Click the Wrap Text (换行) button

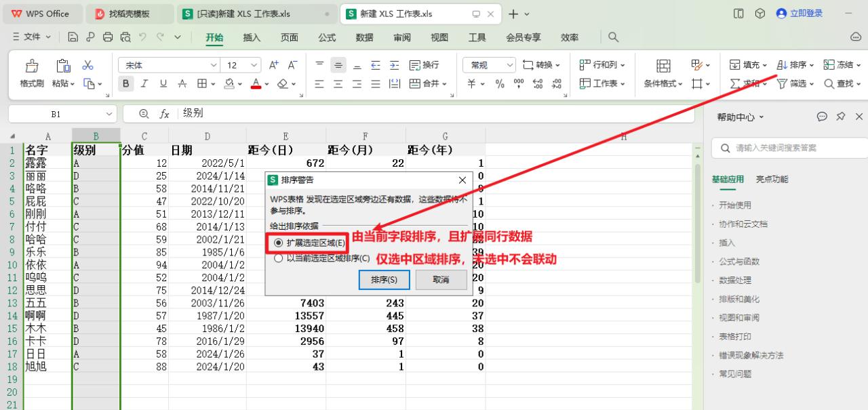point(424,65)
